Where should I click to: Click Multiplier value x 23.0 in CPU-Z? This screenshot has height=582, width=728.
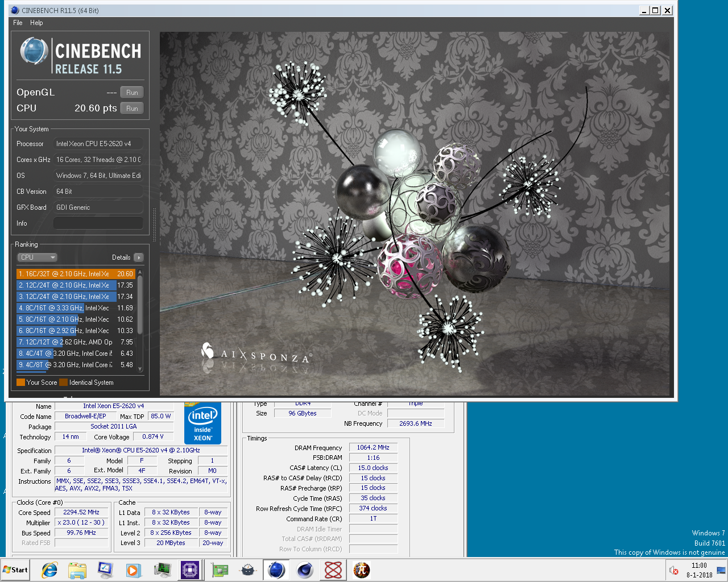pyautogui.click(x=81, y=522)
